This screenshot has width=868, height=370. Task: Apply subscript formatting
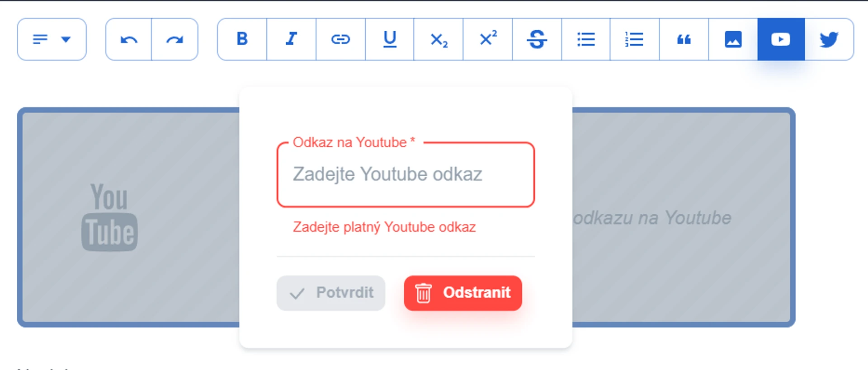(439, 39)
